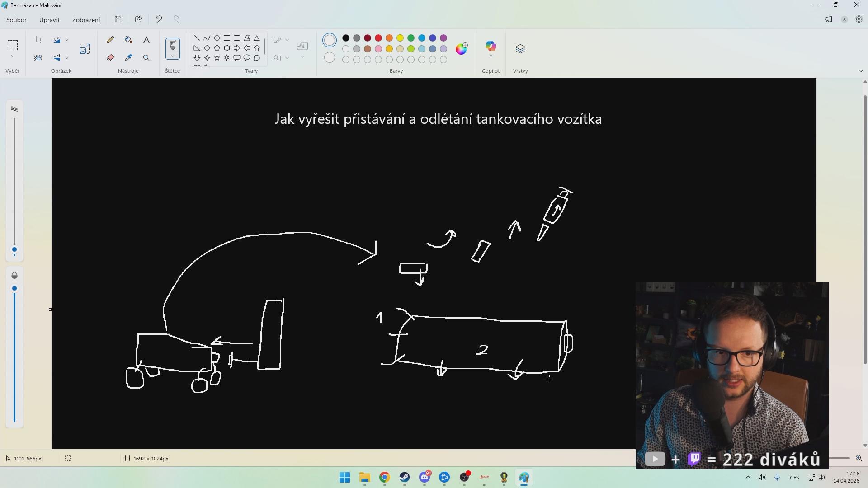The image size is (868, 488).
Task: Click the Copilot icon
Action: (491, 47)
